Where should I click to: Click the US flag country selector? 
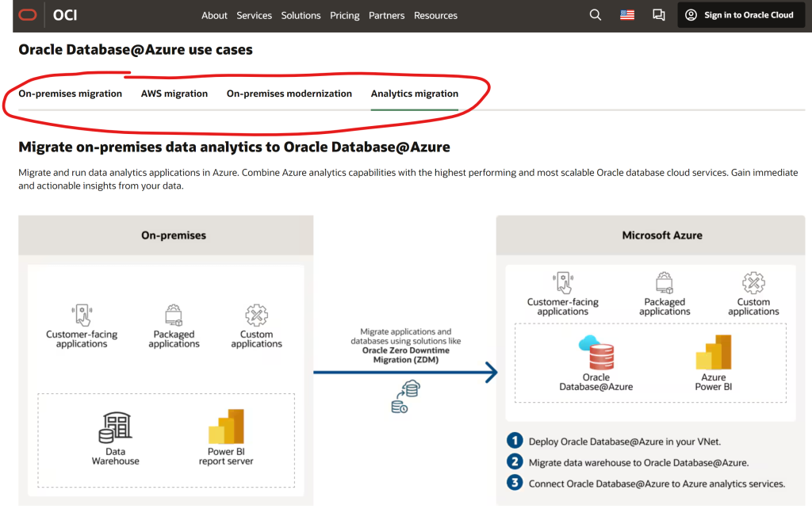[627, 15]
